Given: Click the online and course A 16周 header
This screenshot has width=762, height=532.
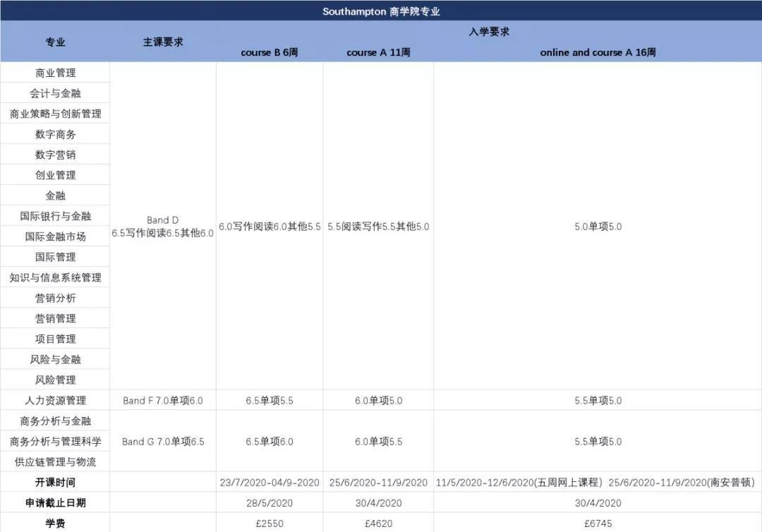Looking at the screenshot, I should click(597, 52).
